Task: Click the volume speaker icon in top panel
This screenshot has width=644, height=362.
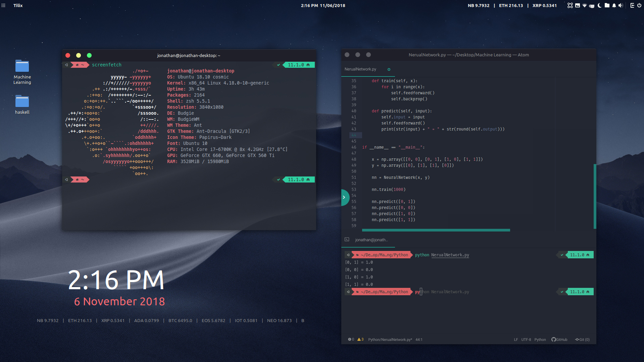Action: (x=621, y=5)
